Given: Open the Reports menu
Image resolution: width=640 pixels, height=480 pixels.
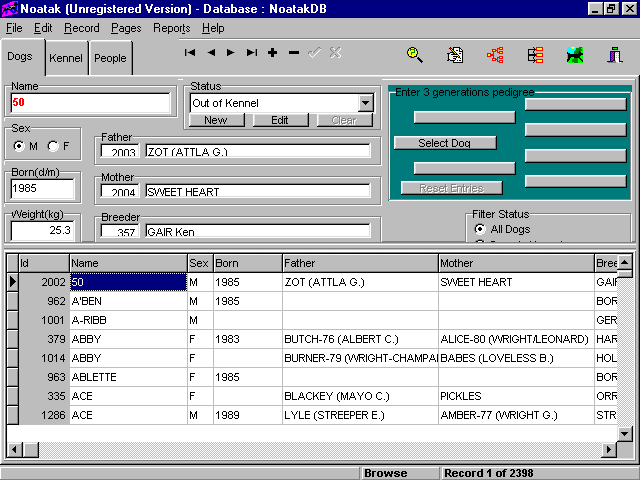Looking at the screenshot, I should (171, 28).
